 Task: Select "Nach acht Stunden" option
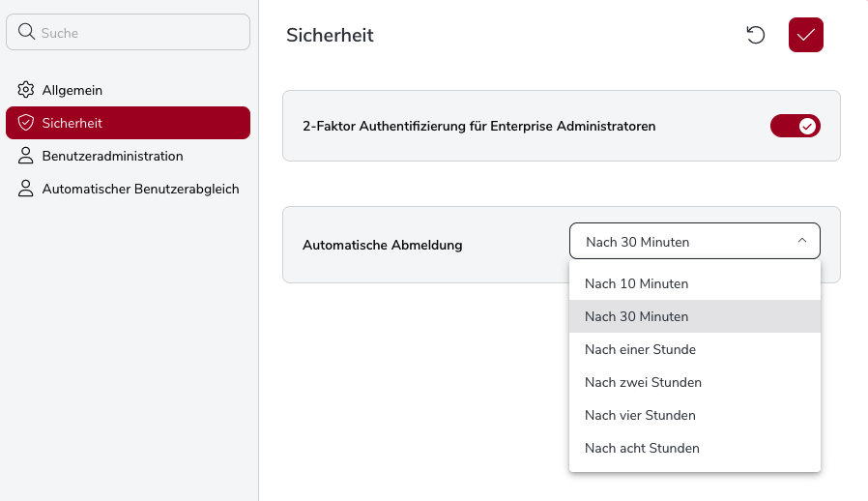[x=642, y=448]
